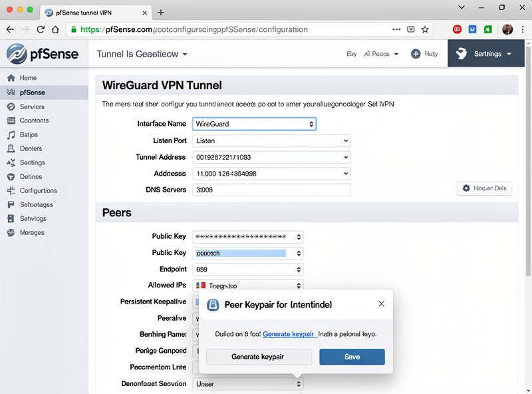Click the reader/pocket icon in the address bar

[x=410, y=29]
